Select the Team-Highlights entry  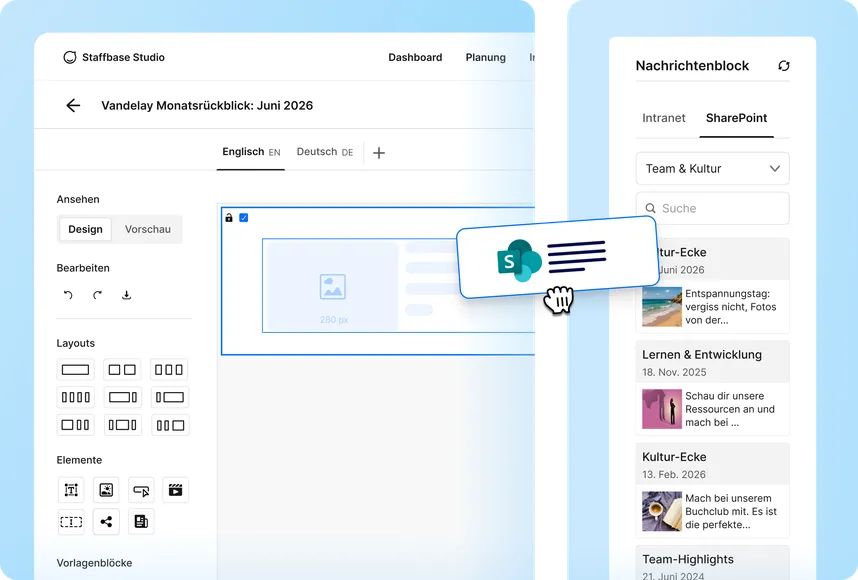(x=712, y=562)
